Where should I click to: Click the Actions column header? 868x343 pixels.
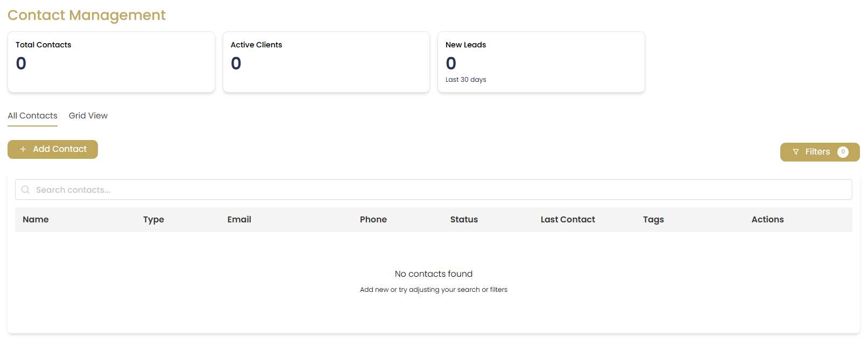click(768, 219)
